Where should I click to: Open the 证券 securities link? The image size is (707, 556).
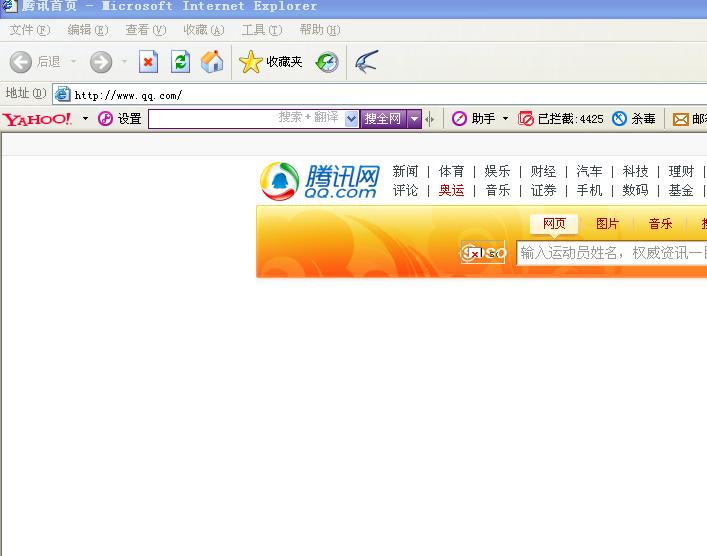(543, 190)
